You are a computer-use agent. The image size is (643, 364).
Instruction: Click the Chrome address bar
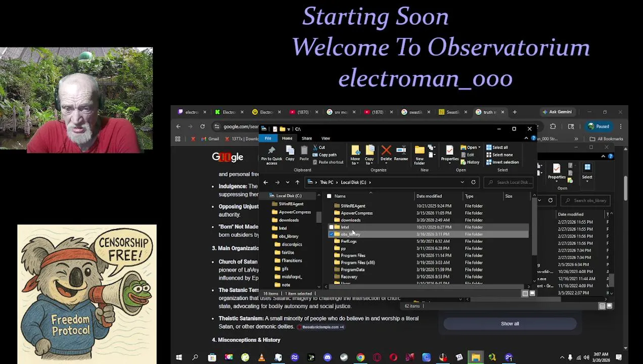point(241,126)
